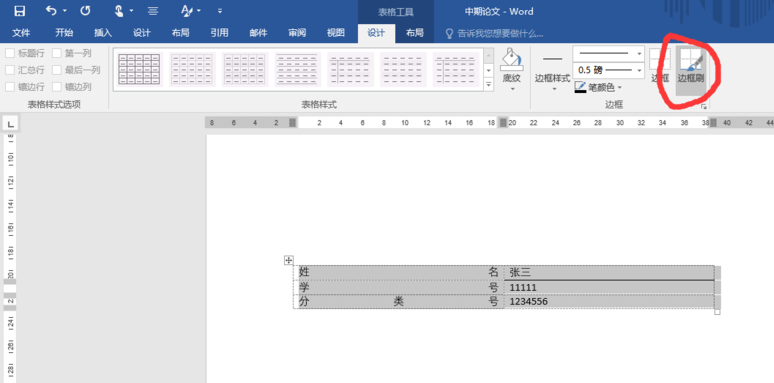The width and height of the screenshot is (774, 383).
Task: Click the Redo/Repeat icon
Action: tap(85, 10)
